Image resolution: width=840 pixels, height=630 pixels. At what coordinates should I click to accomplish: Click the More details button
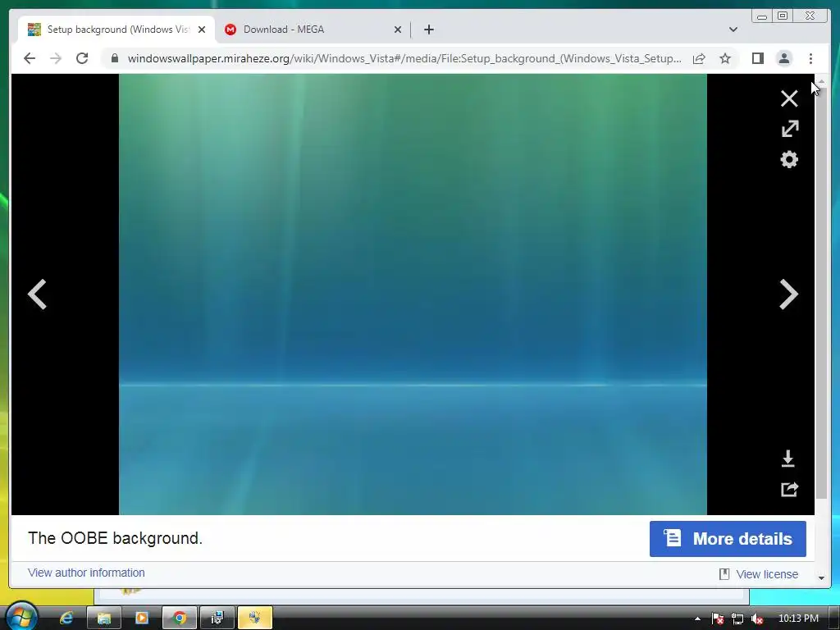click(x=728, y=539)
